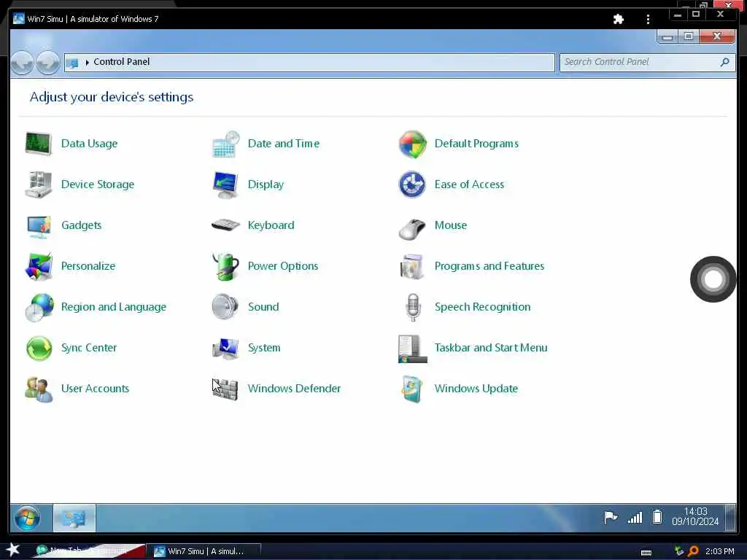Click the Action Center flag tray icon
Image resolution: width=747 pixels, height=560 pixels.
coord(611,517)
